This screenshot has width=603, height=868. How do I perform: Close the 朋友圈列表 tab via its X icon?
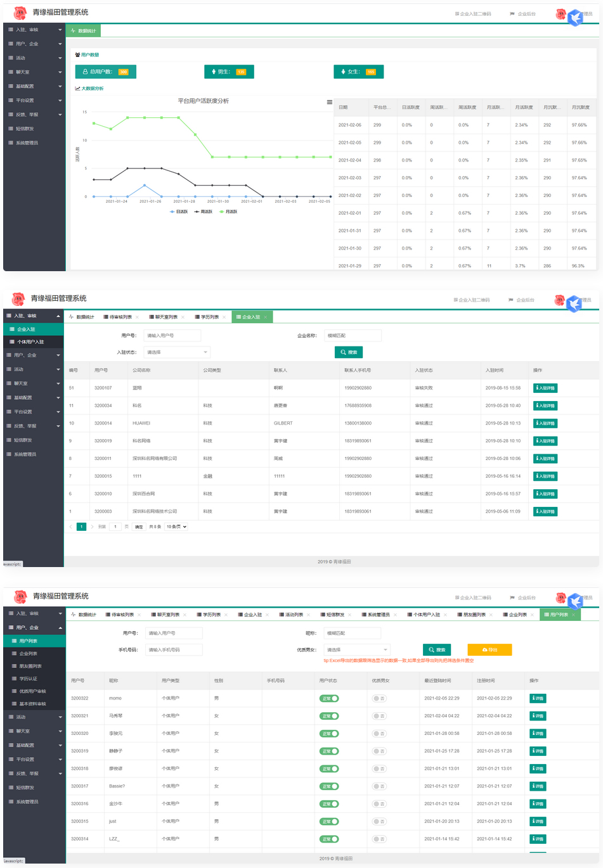coord(492,615)
